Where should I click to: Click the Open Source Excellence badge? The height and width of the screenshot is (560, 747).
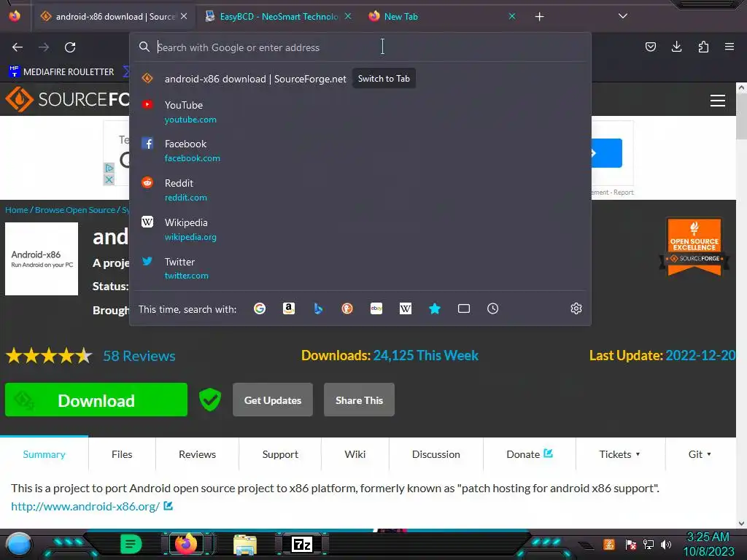(x=694, y=246)
